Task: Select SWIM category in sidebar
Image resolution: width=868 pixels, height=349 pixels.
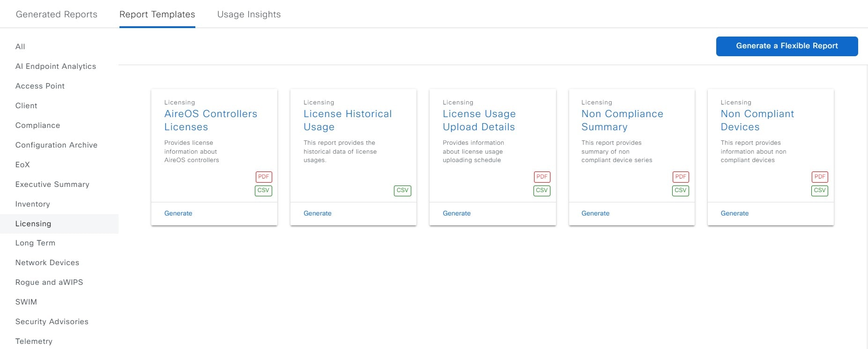Action: 26,302
